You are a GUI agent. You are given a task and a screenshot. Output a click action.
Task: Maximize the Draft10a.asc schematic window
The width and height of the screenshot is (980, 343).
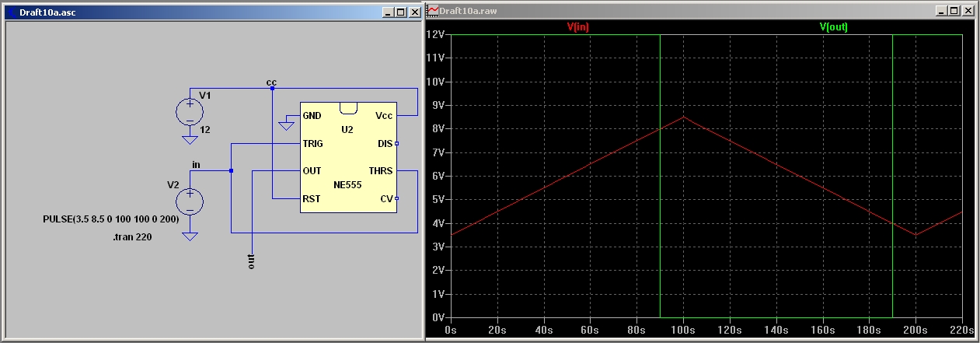(x=400, y=12)
